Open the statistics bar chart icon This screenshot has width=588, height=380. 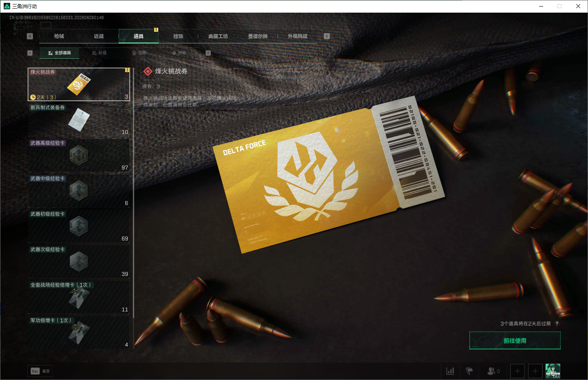(x=450, y=371)
